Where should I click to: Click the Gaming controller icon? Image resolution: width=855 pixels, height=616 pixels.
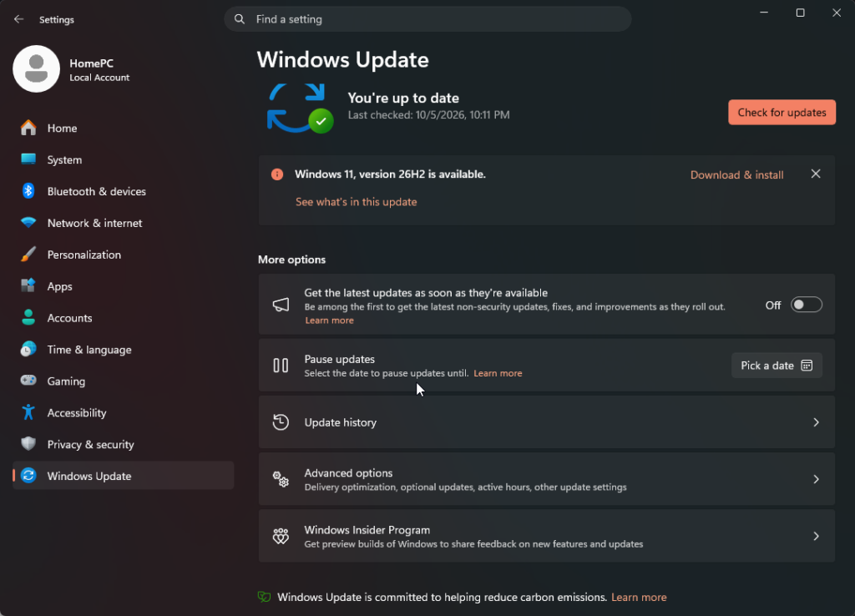pyautogui.click(x=28, y=381)
